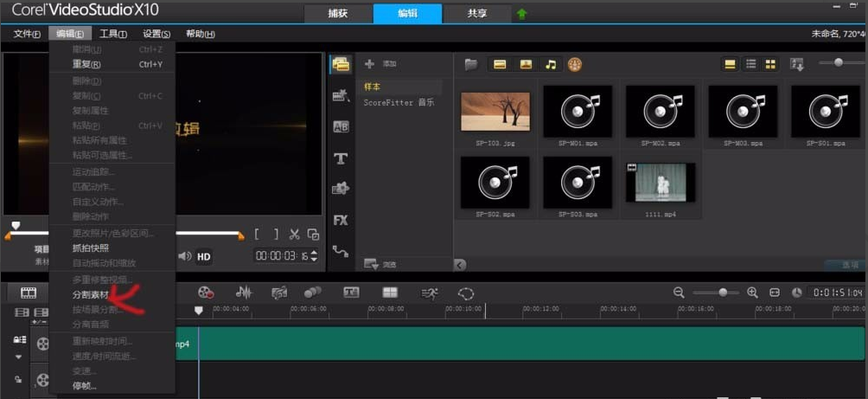Toggle showing photos in library

coord(525,64)
